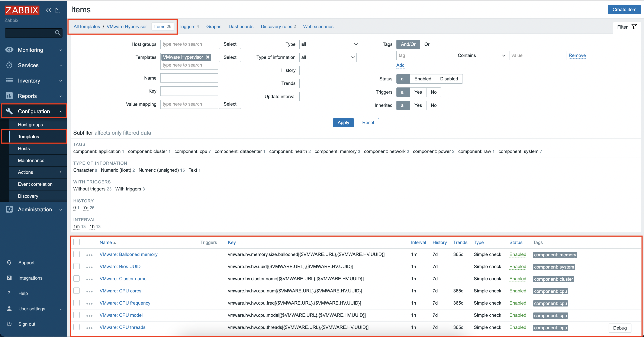This screenshot has height=337, width=644.
Task: Click the Sign out power icon
Action: 9,324
